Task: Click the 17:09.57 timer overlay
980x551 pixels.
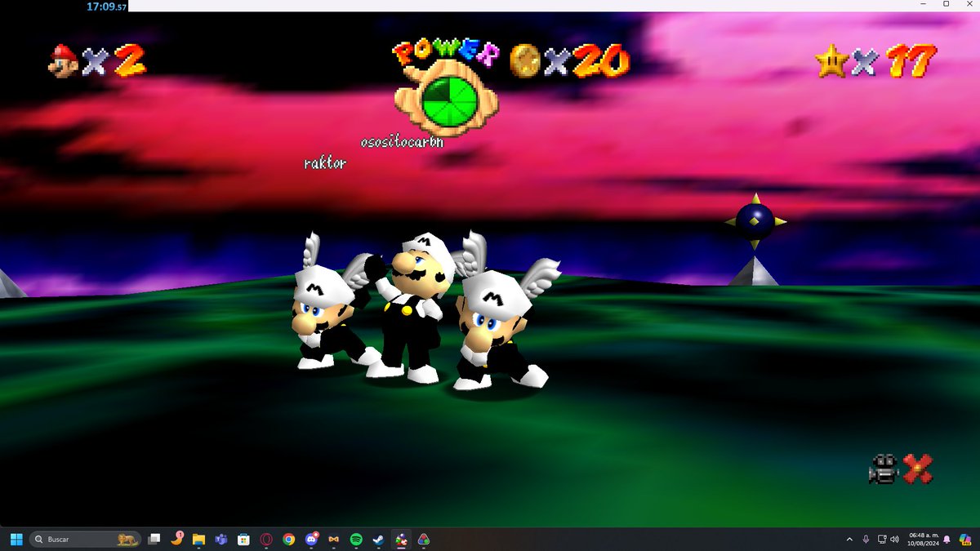Action: (107, 6)
